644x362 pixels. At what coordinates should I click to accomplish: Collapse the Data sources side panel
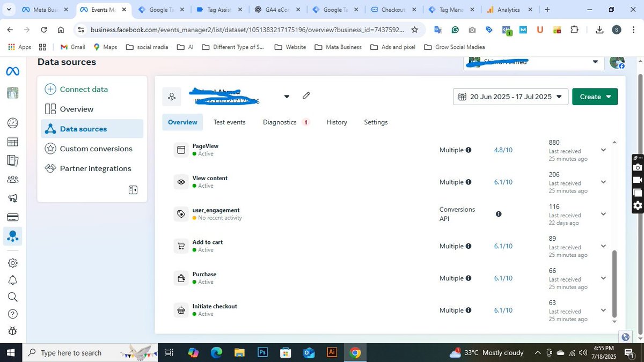[133, 190]
